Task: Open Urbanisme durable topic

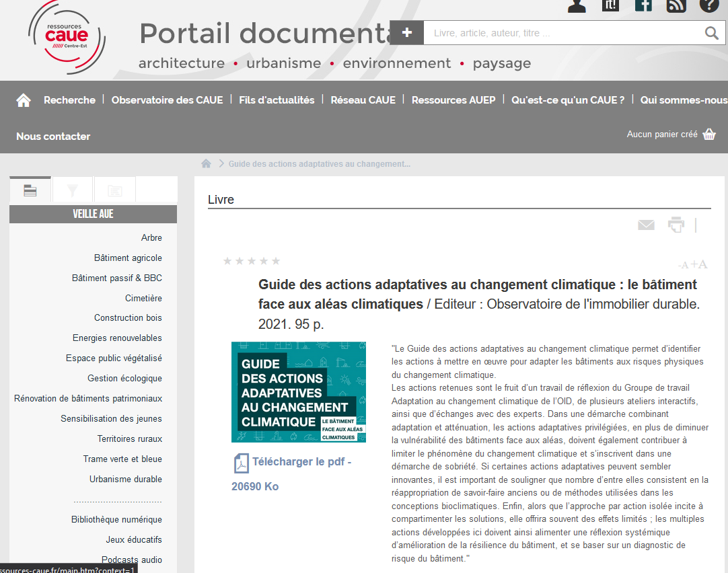Action: point(126,480)
